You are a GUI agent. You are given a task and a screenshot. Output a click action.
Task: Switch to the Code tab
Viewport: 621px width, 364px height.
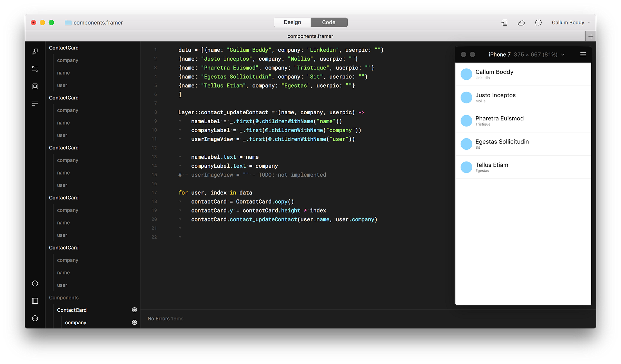(329, 22)
